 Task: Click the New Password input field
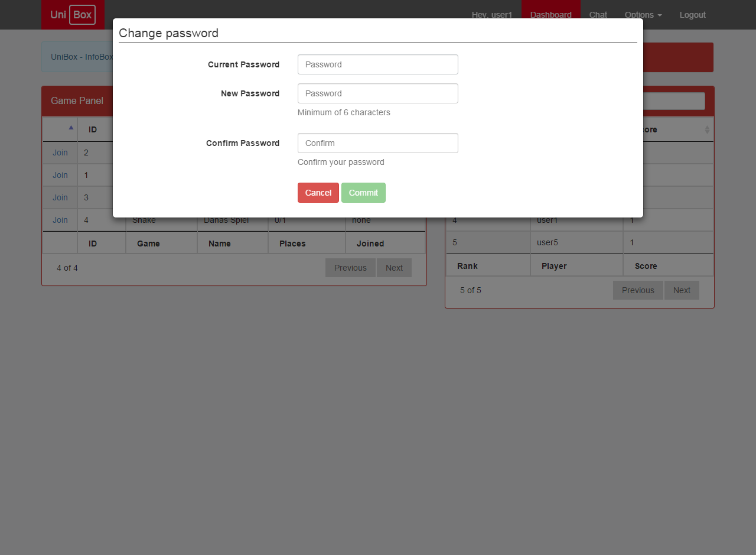pos(378,93)
